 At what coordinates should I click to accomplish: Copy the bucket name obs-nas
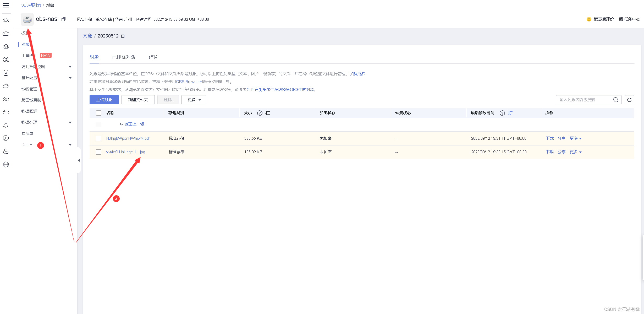coord(63,19)
